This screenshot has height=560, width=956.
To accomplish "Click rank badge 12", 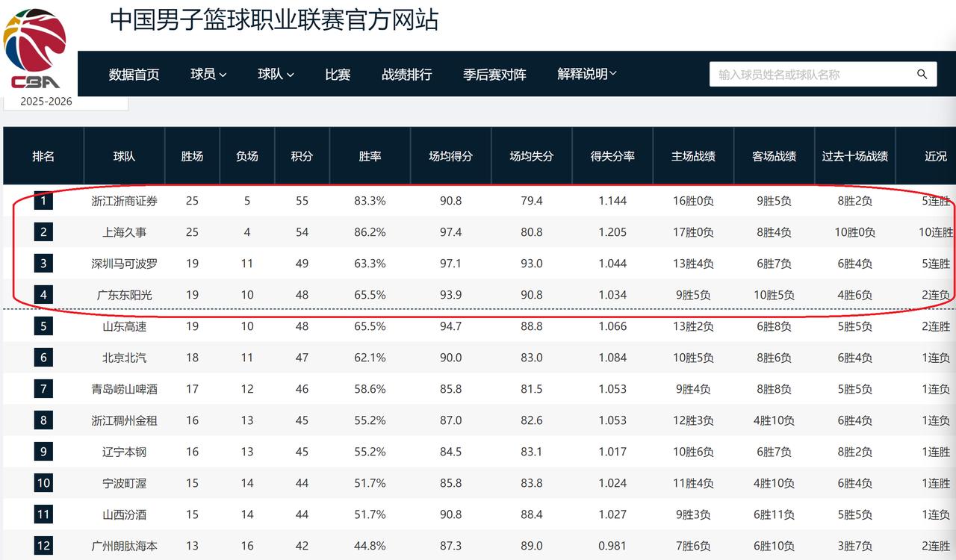I will pos(43,546).
